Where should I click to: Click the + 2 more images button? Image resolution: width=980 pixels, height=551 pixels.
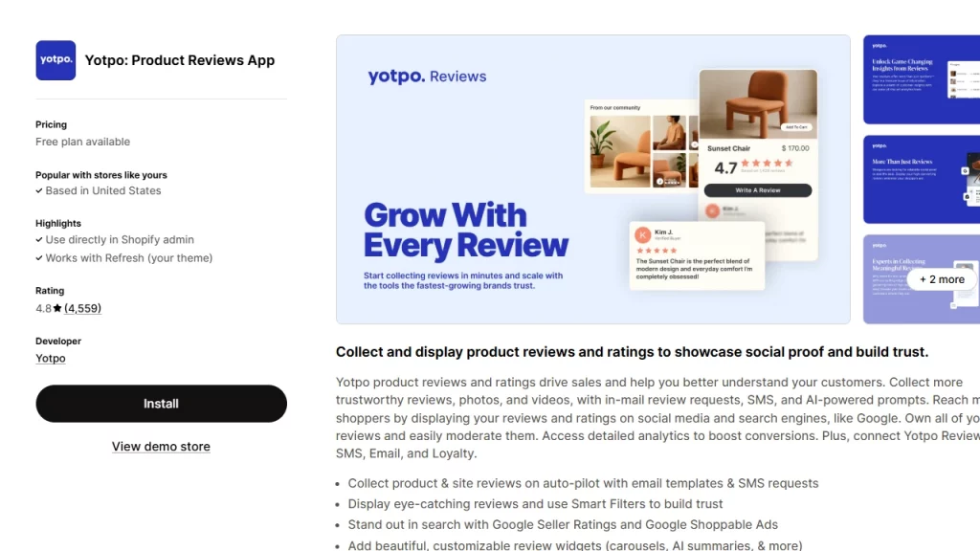tap(942, 279)
